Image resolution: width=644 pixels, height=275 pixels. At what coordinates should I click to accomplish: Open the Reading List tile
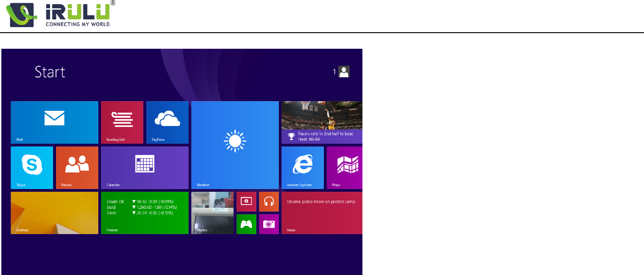coord(122,122)
